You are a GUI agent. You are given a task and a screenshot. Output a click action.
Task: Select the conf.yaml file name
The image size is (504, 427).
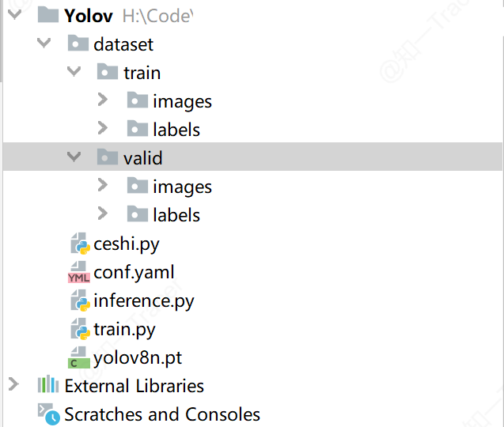coord(134,273)
